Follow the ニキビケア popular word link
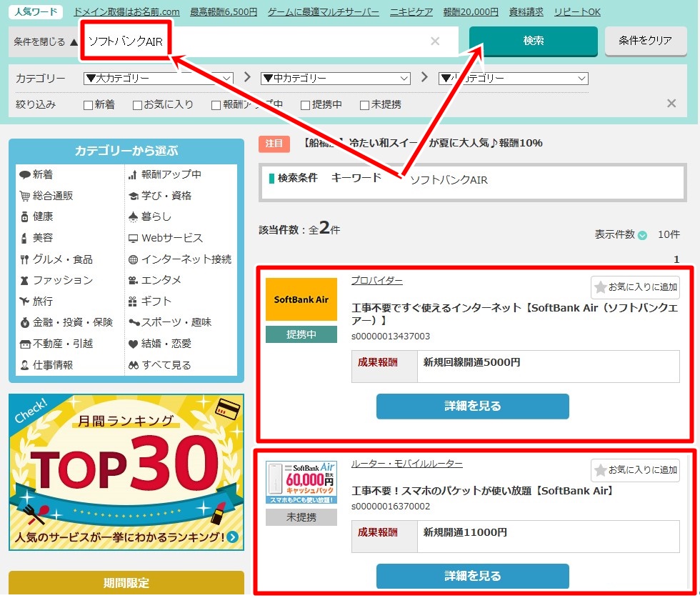This screenshot has width=700, height=598. coord(411,12)
